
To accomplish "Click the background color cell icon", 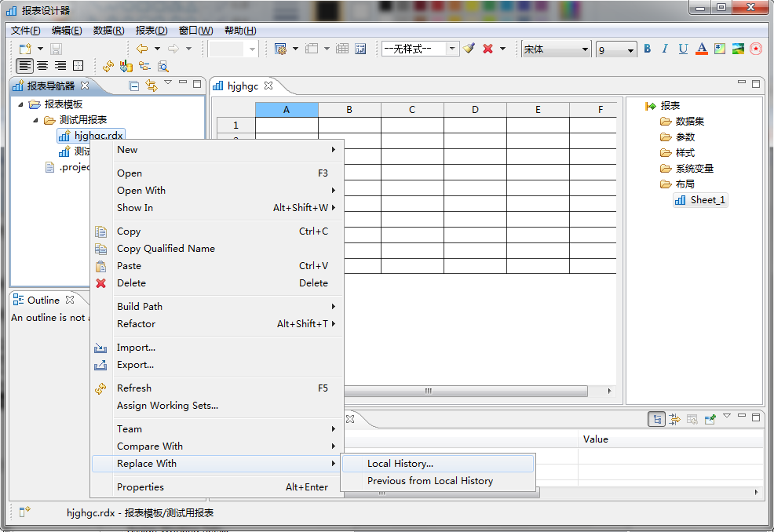I will pyautogui.click(x=720, y=49).
